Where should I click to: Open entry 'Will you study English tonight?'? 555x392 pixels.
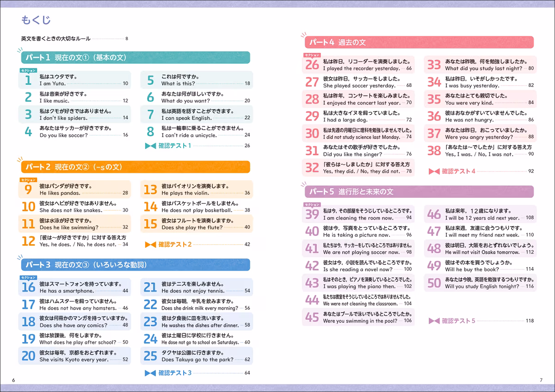click(481, 282)
